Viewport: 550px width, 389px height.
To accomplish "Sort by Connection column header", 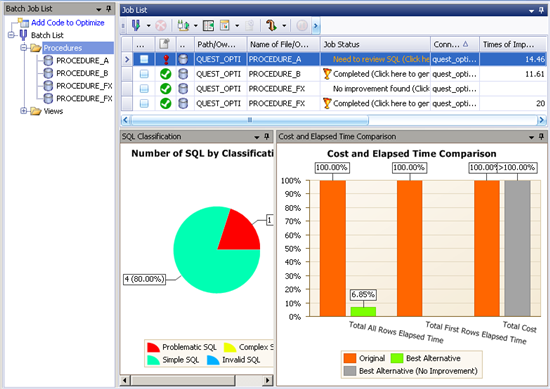I will (x=455, y=44).
